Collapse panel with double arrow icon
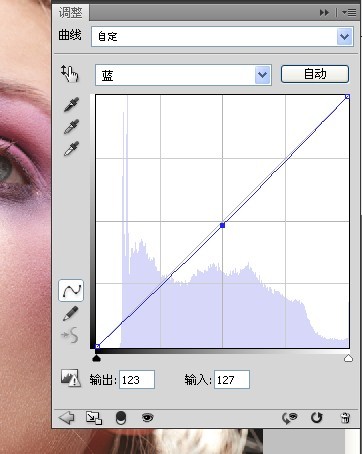Screen dimensions: 362x454 click(x=324, y=13)
